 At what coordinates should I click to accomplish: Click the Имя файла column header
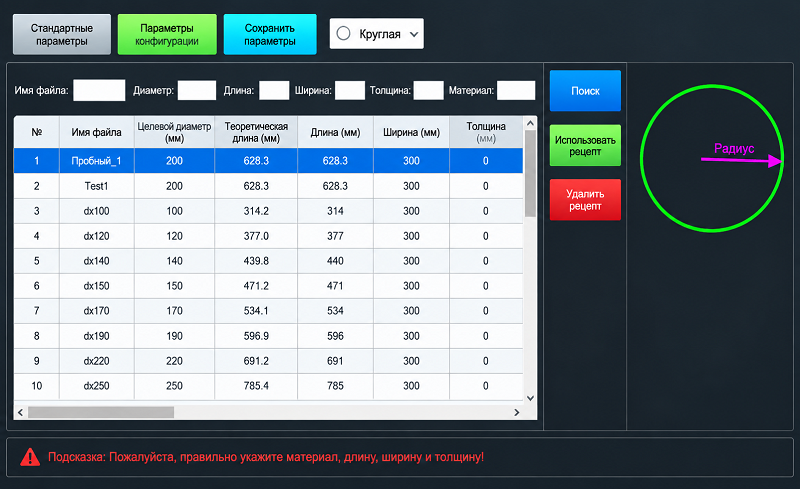[x=96, y=132]
